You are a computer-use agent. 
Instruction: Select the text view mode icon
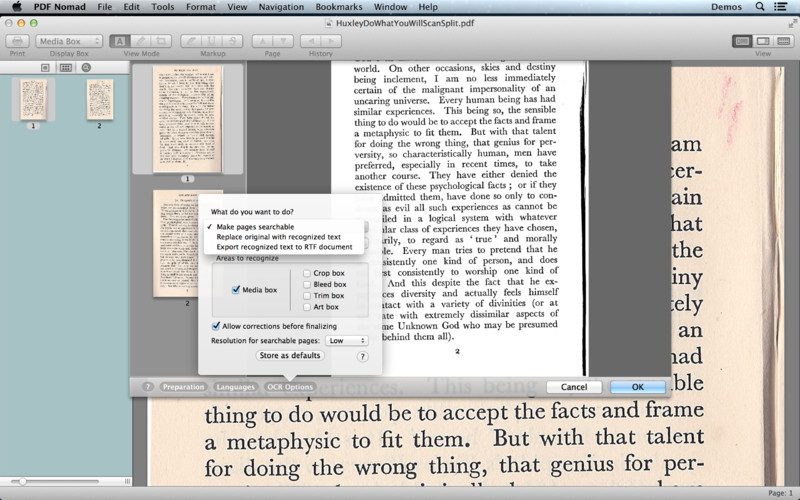point(119,41)
